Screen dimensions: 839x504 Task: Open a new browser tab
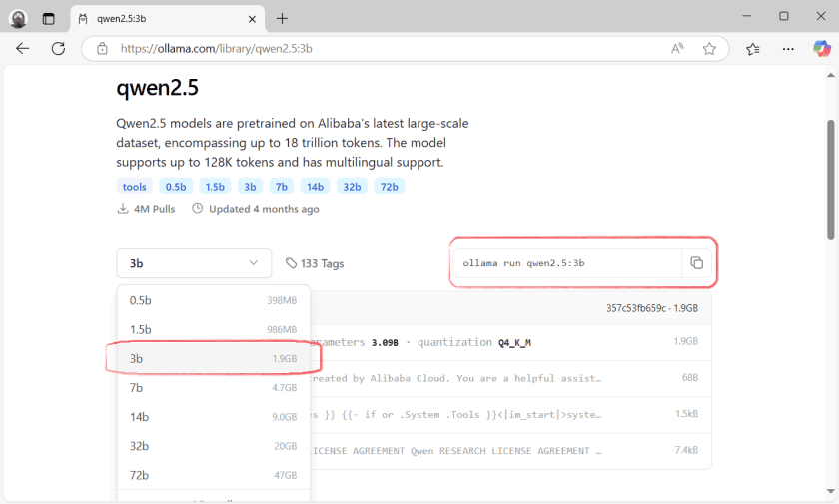tap(282, 18)
